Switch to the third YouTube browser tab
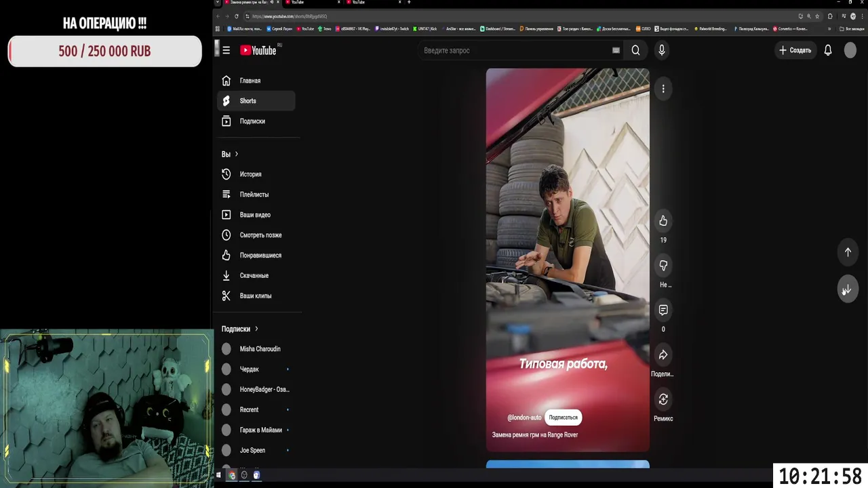The width and height of the screenshot is (868, 488). point(373,2)
